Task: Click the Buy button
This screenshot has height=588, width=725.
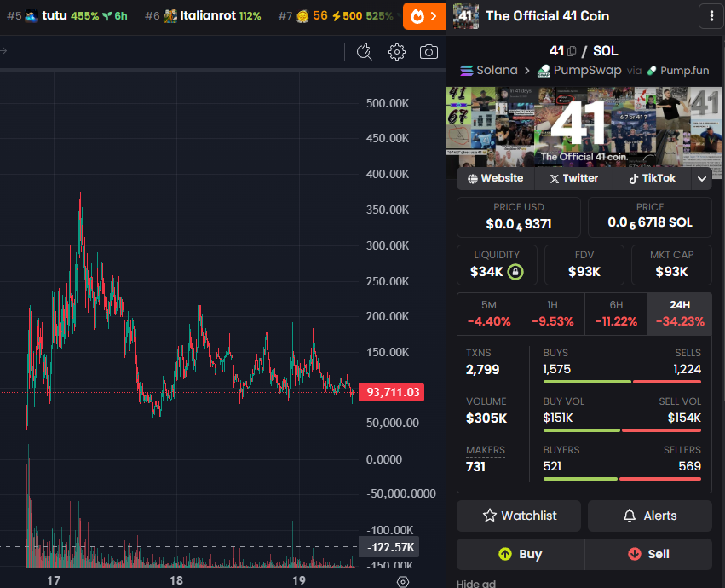Action: (521, 554)
